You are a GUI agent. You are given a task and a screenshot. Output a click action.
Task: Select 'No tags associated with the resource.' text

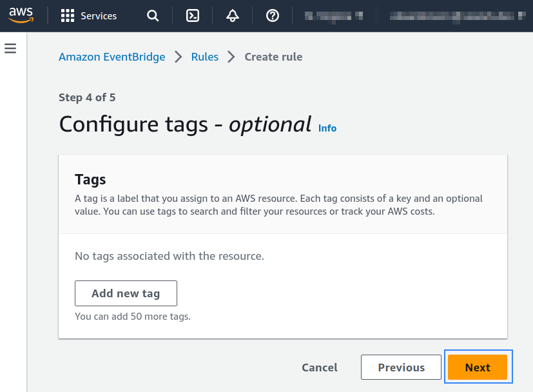pyautogui.click(x=170, y=256)
